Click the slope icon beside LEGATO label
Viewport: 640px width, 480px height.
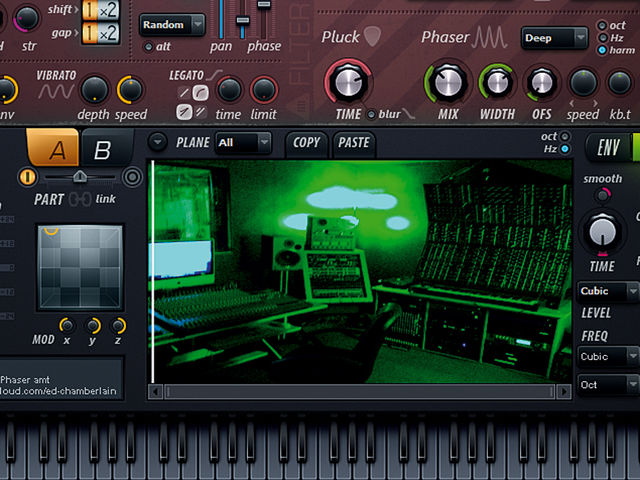214,75
